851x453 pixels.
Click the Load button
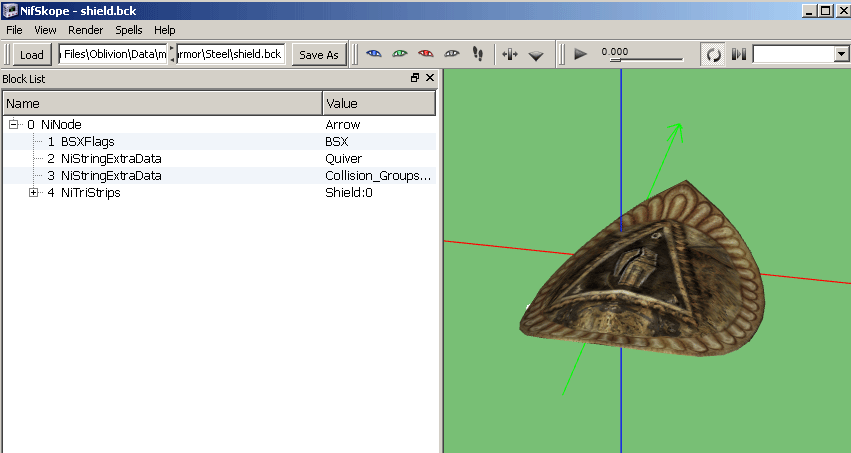(x=32, y=55)
